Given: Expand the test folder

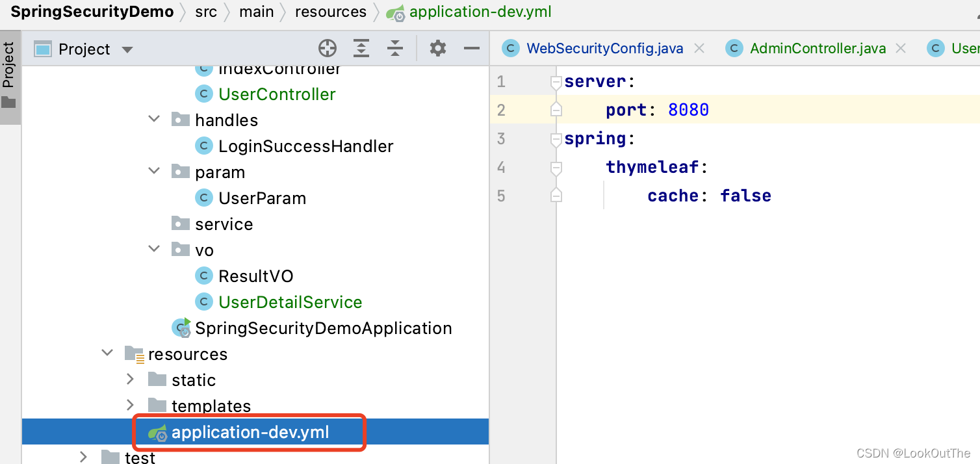Looking at the screenshot, I should click(x=84, y=458).
